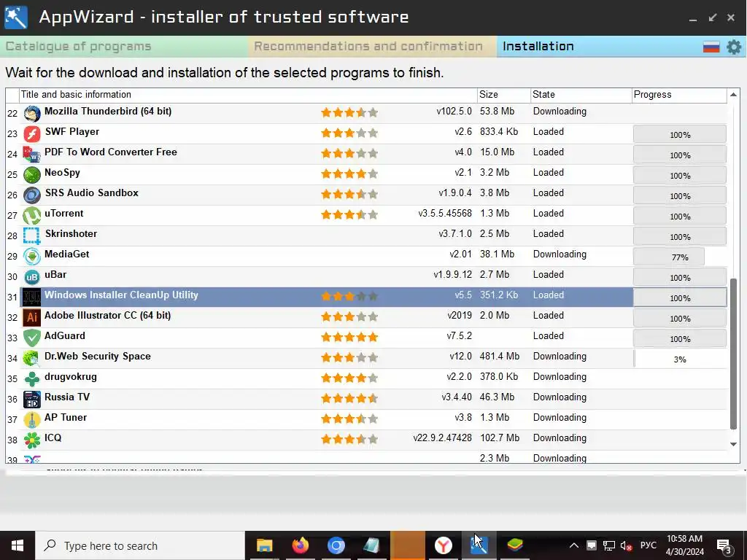Open the notification center icon
This screenshot has height=560, width=747.
pos(724,546)
